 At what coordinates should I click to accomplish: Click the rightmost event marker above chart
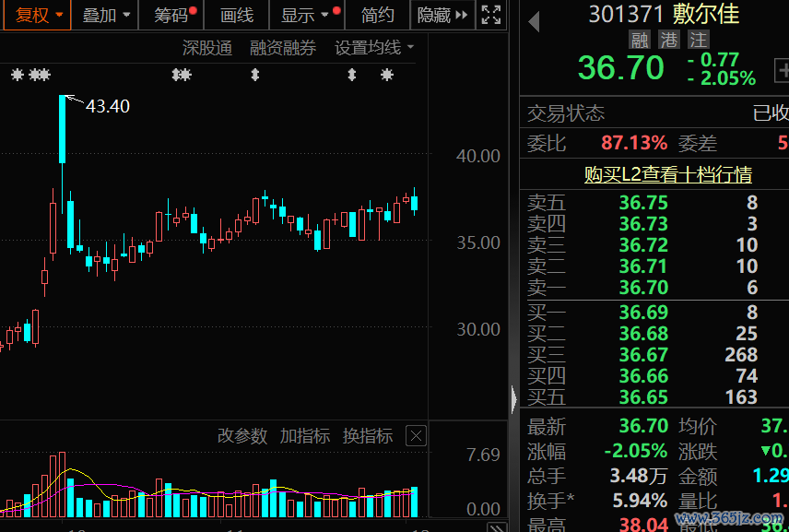[386, 76]
